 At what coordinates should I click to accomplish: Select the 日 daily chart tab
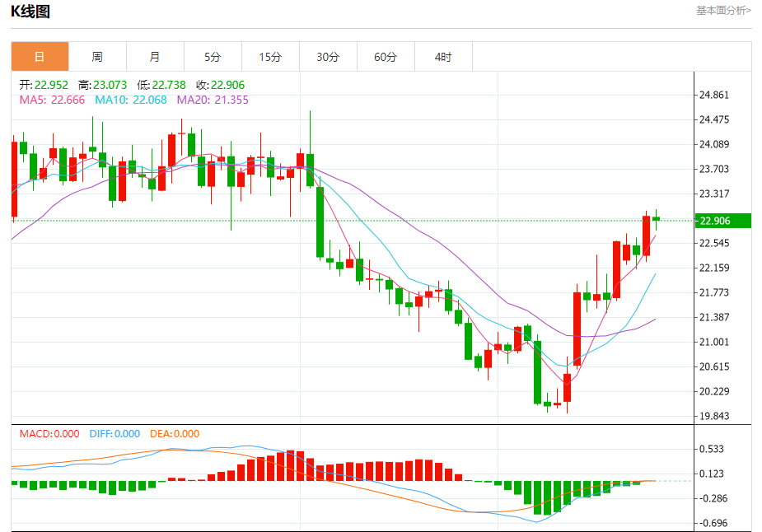pos(40,57)
